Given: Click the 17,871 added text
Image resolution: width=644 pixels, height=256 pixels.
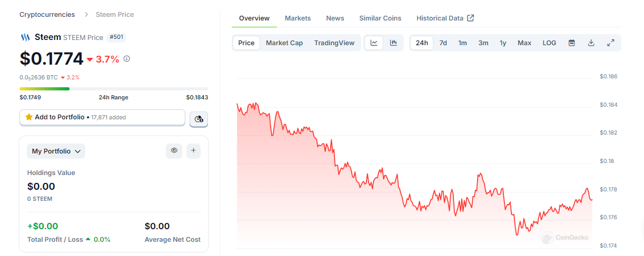Looking at the screenshot, I should 108,117.
